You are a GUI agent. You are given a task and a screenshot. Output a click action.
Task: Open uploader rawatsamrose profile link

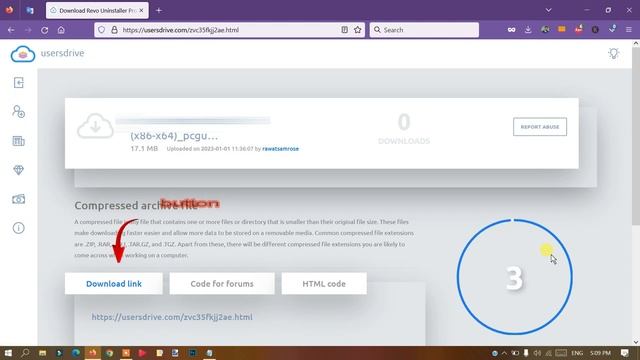[x=280, y=149]
